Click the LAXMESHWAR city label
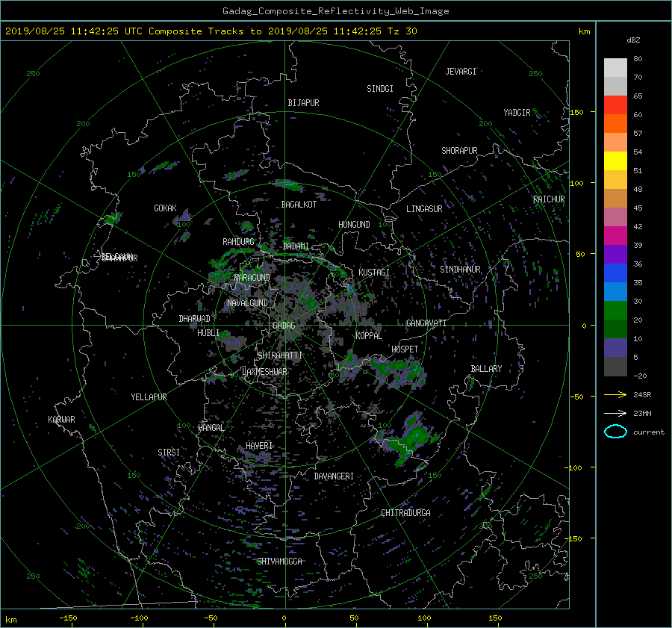Viewport: 672px width, 628px height. click(264, 372)
